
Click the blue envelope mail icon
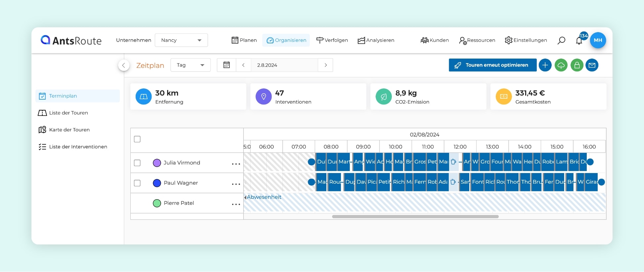[592, 65]
